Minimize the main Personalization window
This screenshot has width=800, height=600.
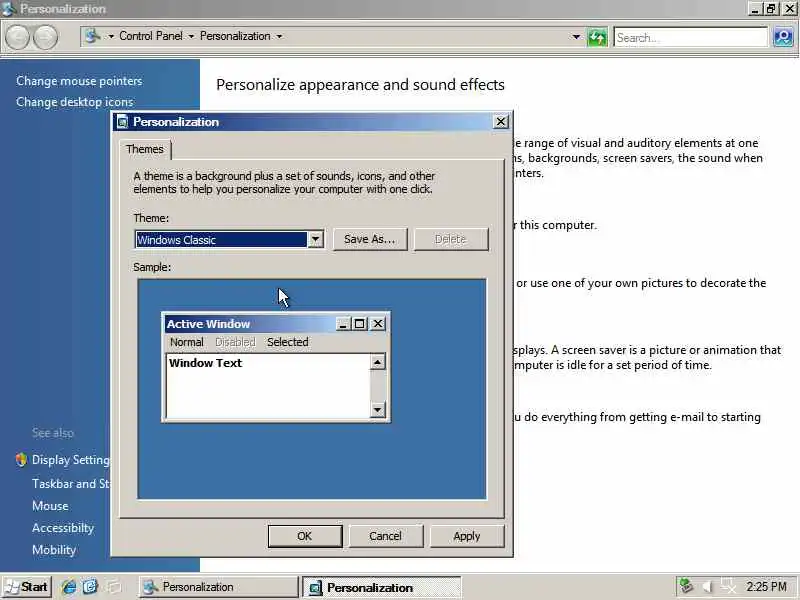tap(755, 8)
